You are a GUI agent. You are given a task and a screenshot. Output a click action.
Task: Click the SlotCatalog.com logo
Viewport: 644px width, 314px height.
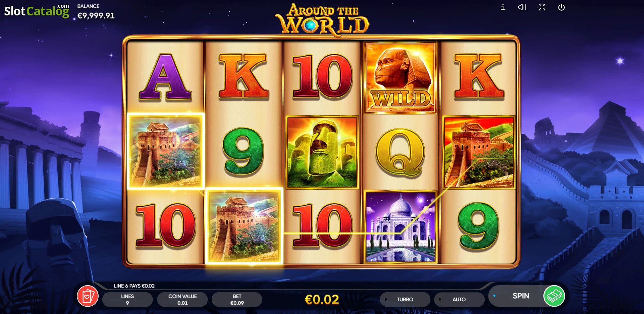(x=37, y=11)
